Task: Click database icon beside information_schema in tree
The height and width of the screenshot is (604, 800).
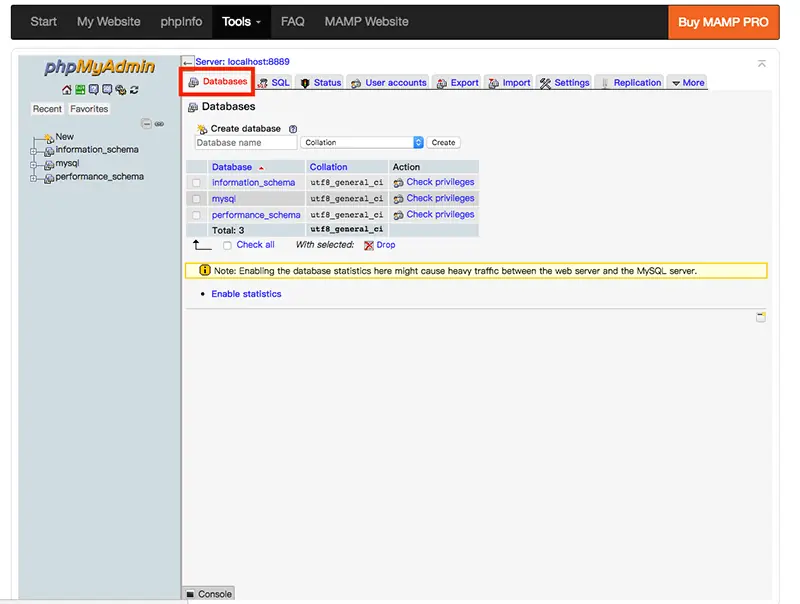Action: pyautogui.click(x=49, y=152)
